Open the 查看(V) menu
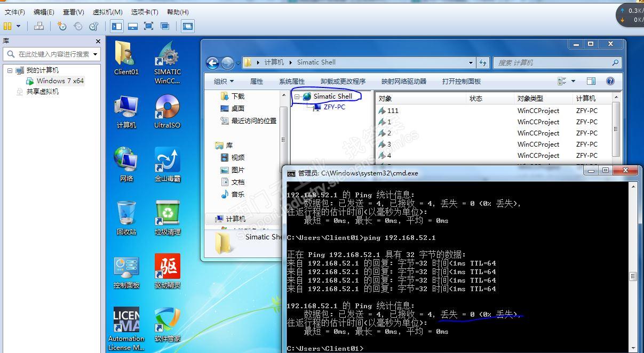The width and height of the screenshot is (644, 353). [73, 12]
